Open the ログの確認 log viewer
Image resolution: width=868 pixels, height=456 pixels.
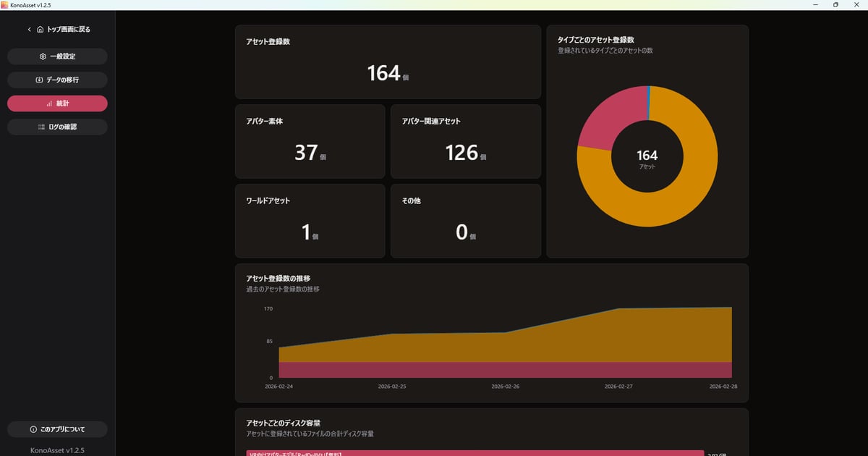tap(58, 127)
